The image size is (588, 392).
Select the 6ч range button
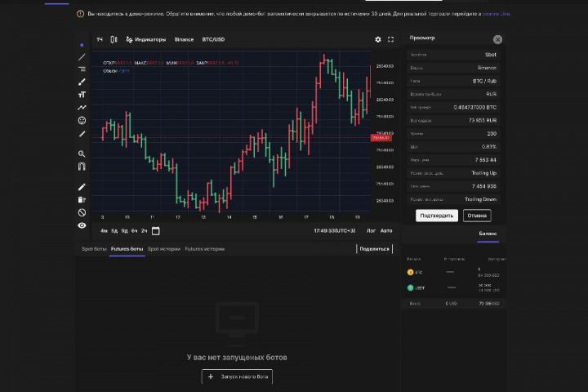coord(135,231)
